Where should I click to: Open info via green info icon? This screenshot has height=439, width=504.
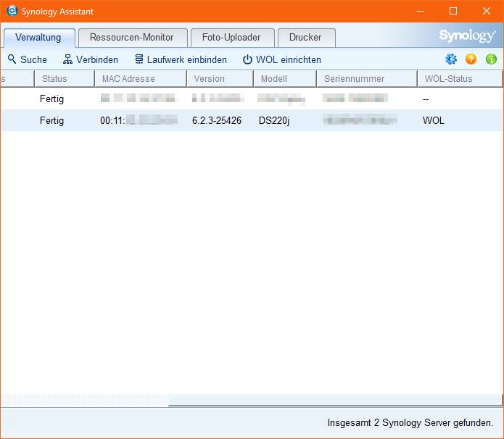[x=491, y=59]
